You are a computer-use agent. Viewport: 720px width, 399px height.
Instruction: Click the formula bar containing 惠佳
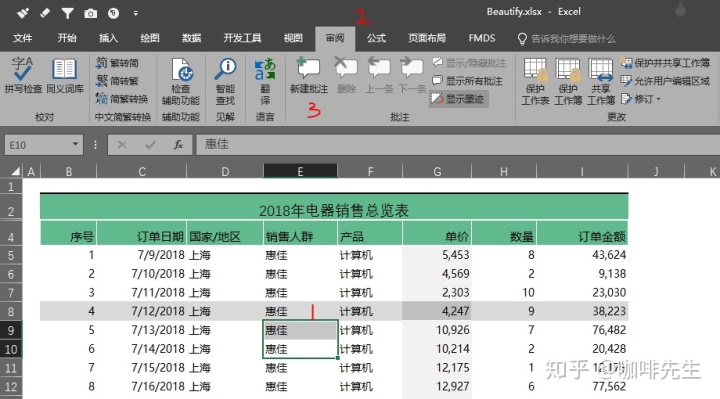457,145
